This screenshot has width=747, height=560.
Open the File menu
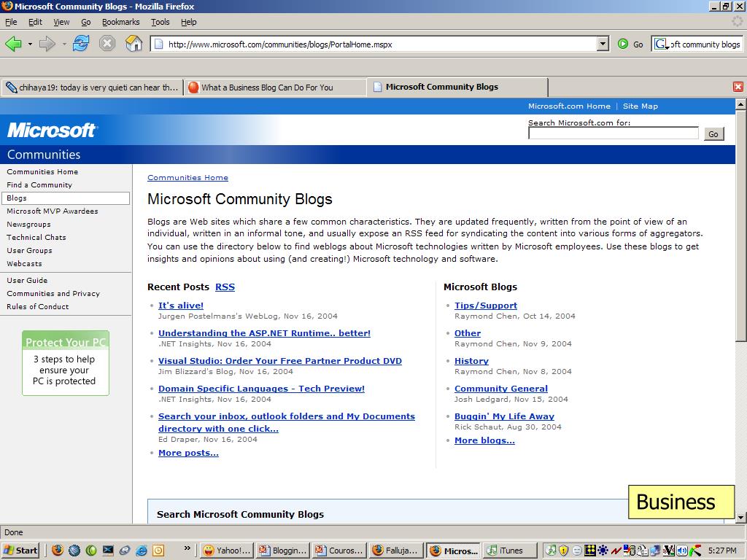coord(11,22)
